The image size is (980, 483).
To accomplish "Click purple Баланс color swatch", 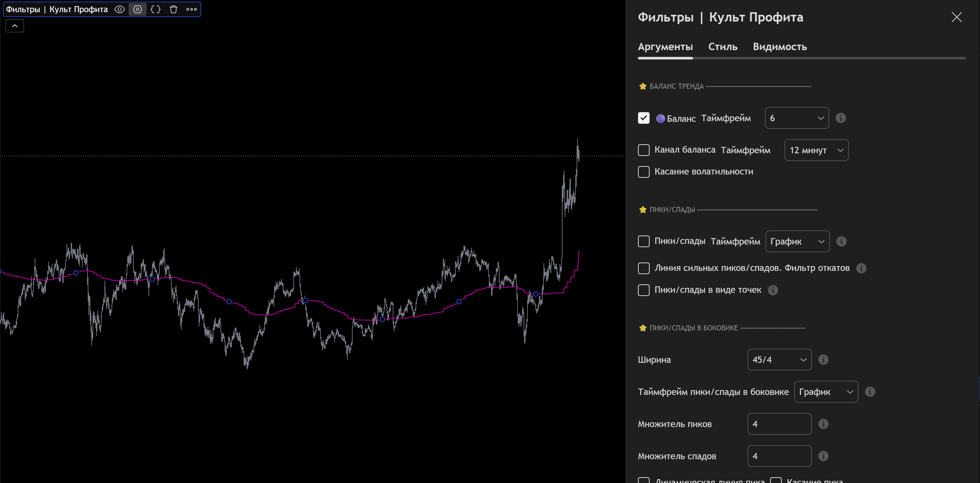I will 661,119.
